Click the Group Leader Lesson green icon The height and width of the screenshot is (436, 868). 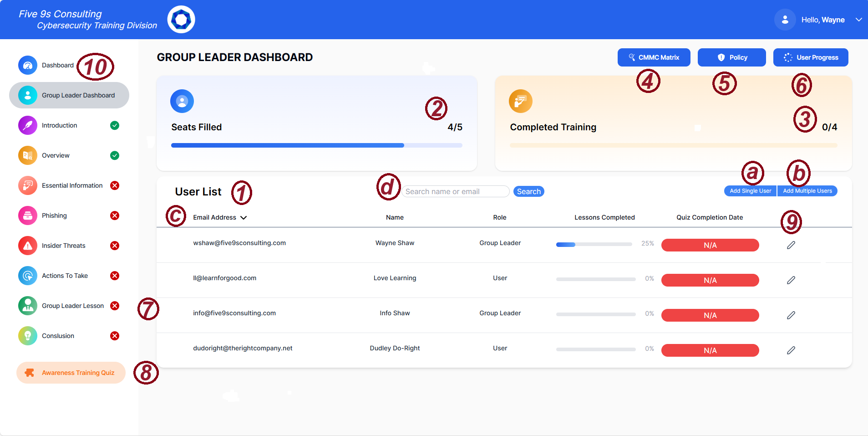point(28,306)
